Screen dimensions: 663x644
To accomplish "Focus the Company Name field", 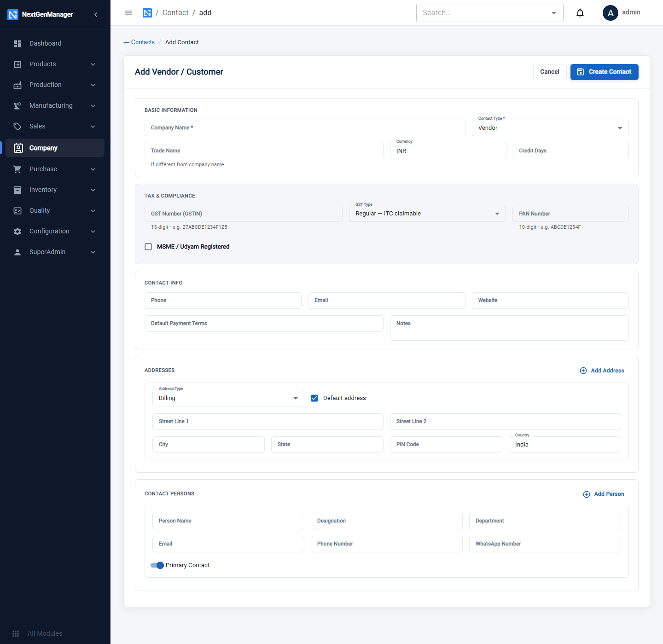I will pyautogui.click(x=305, y=128).
